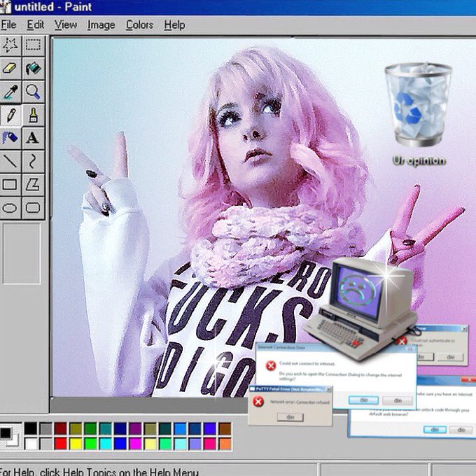Select the Magnifier tool
The height and width of the screenshot is (476, 476).
[x=33, y=92]
